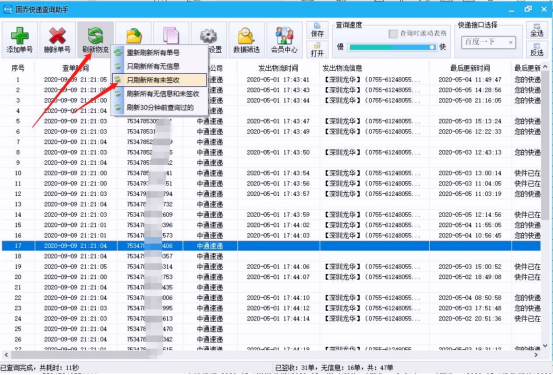Click the 反选 invert selection button

tap(537, 49)
